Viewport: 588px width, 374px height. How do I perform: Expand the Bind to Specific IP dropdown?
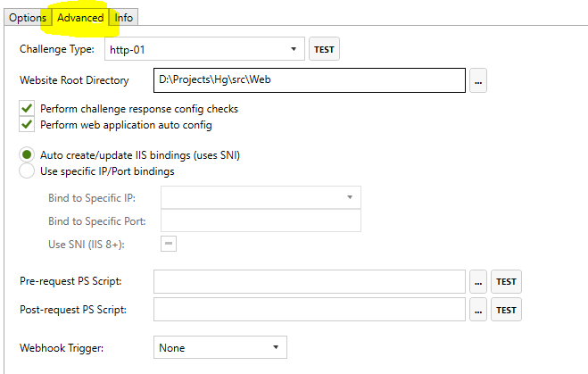tap(260, 197)
